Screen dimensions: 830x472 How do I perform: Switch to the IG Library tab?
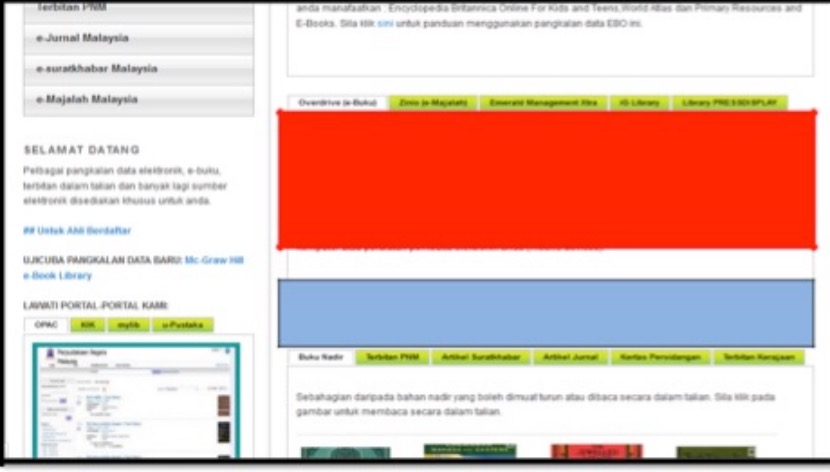click(639, 103)
